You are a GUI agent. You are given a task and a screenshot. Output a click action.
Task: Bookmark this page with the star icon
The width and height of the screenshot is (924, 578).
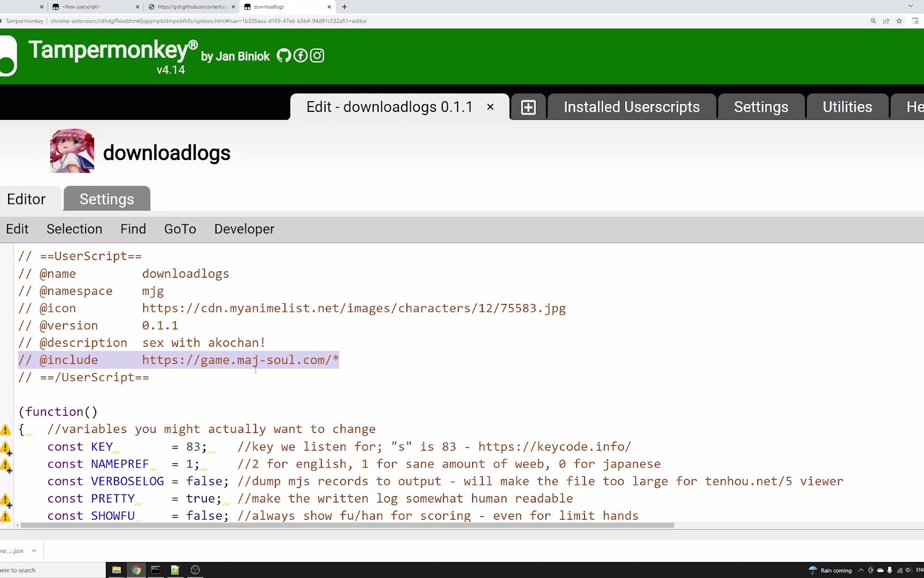(899, 21)
